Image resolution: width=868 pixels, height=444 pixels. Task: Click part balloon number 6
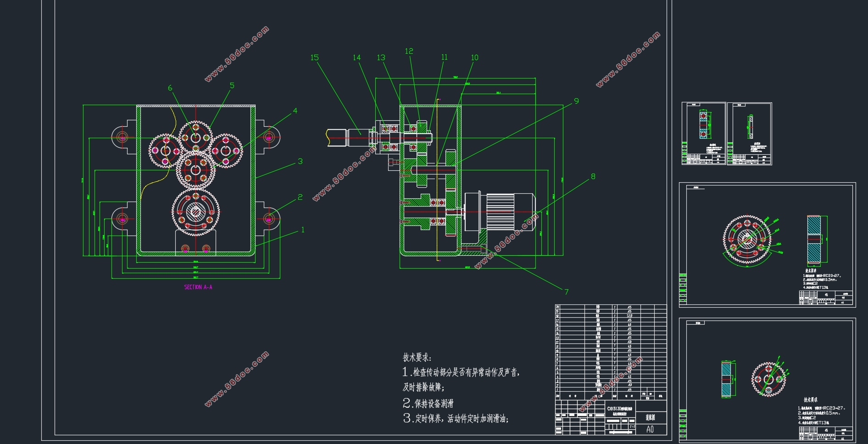click(x=170, y=88)
